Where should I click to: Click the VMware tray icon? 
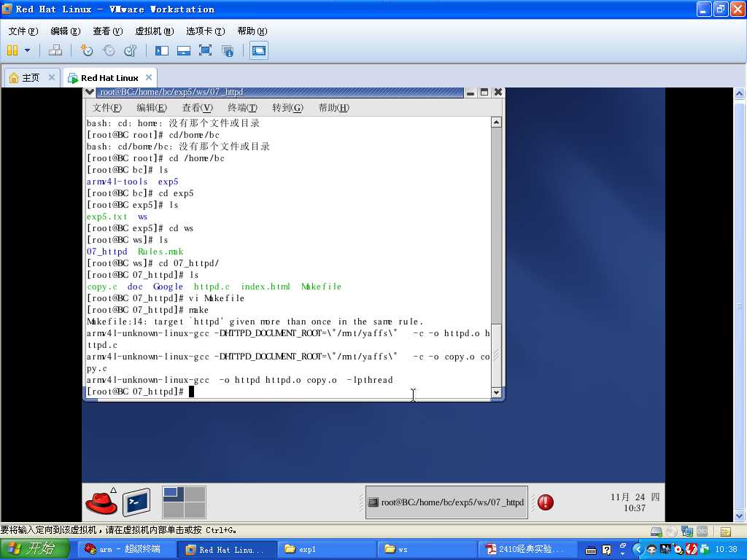[x=705, y=550]
